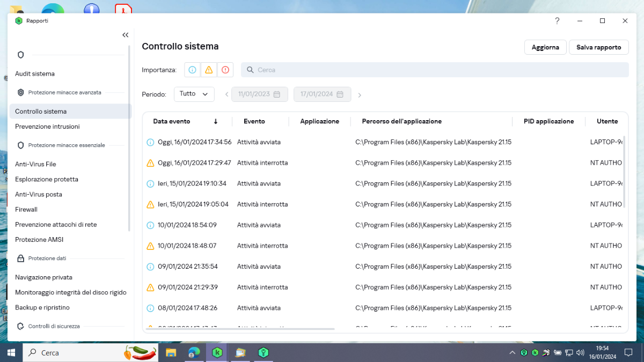This screenshot has height=362, width=644.
Task: Toggle the informational importance filter
Action: click(x=193, y=70)
